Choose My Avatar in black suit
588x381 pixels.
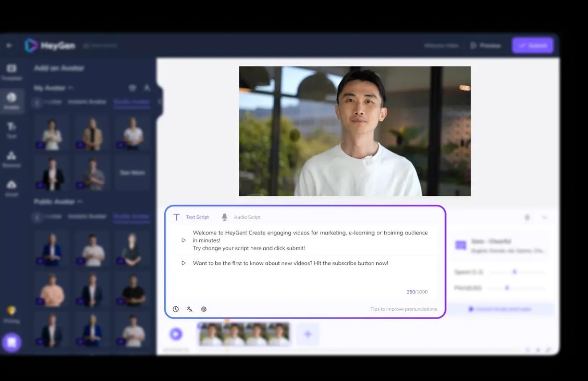coord(52,173)
